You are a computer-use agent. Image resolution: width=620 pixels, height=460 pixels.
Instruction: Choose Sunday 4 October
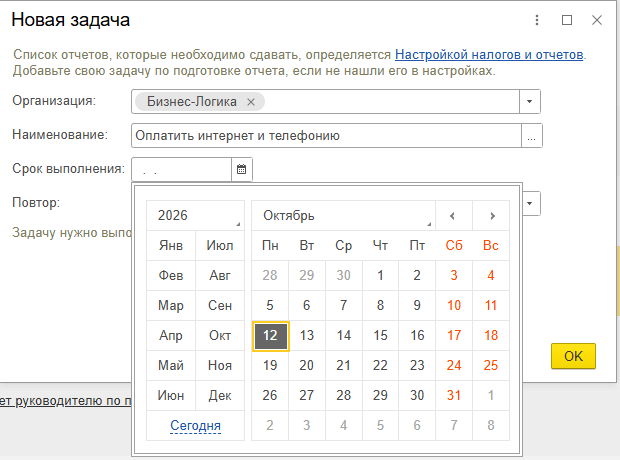(x=491, y=276)
